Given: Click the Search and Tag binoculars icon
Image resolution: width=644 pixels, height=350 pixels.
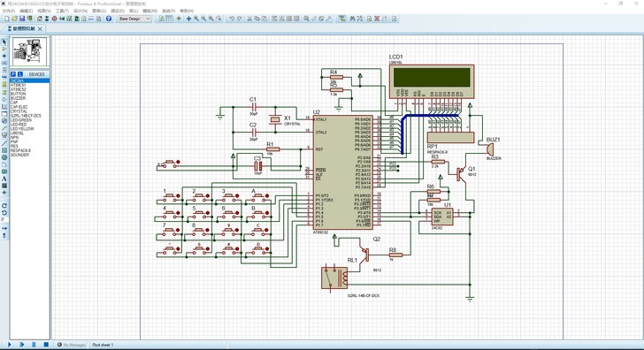Looking at the screenshot, I should (352, 19).
